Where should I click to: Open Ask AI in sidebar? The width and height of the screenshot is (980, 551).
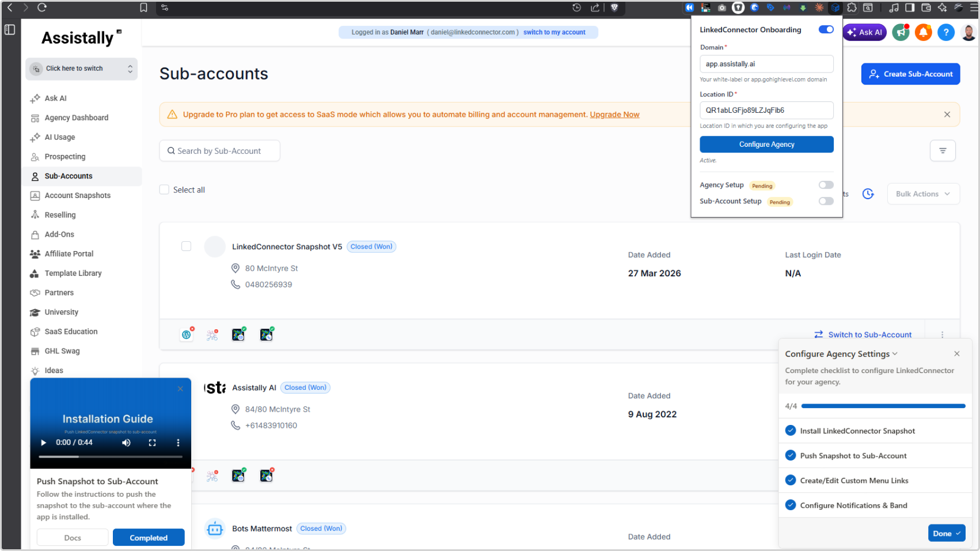point(56,98)
